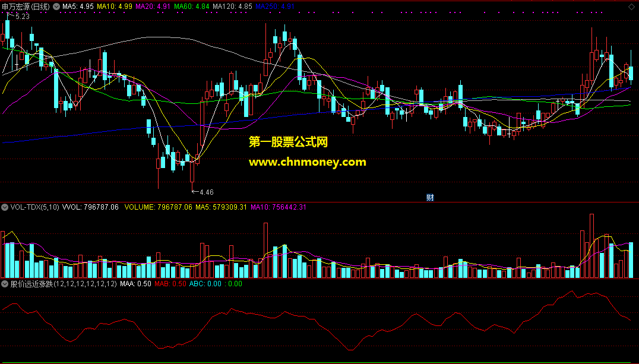Click the MAB: 0.50 value
The height and width of the screenshot is (364, 639).
(x=170, y=284)
